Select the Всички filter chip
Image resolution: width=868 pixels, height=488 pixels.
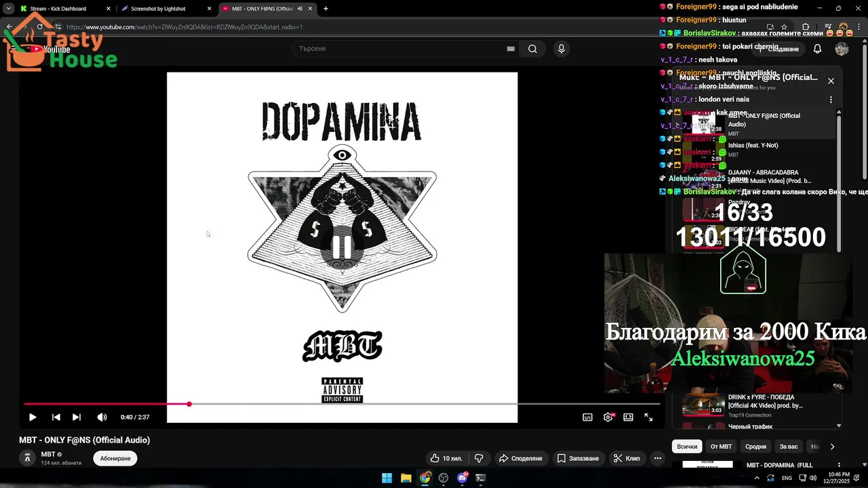coord(687,447)
